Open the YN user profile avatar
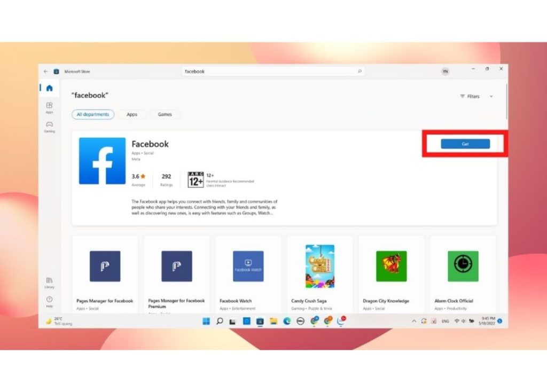 pyautogui.click(x=445, y=72)
